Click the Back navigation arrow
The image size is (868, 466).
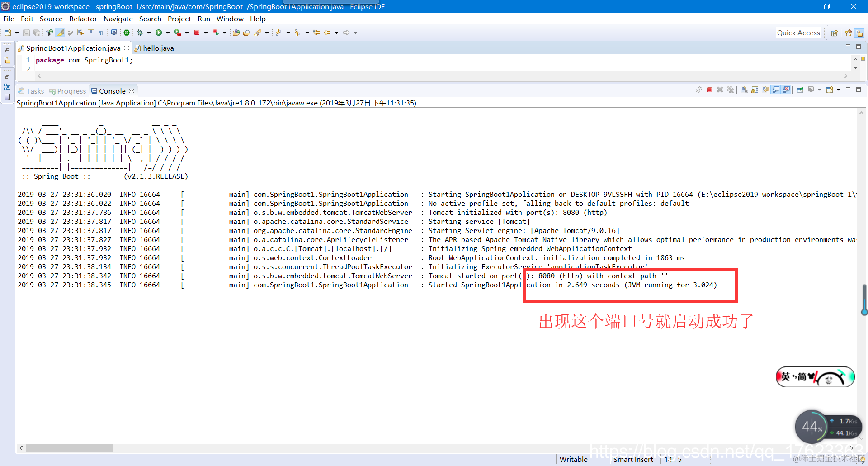click(x=327, y=33)
